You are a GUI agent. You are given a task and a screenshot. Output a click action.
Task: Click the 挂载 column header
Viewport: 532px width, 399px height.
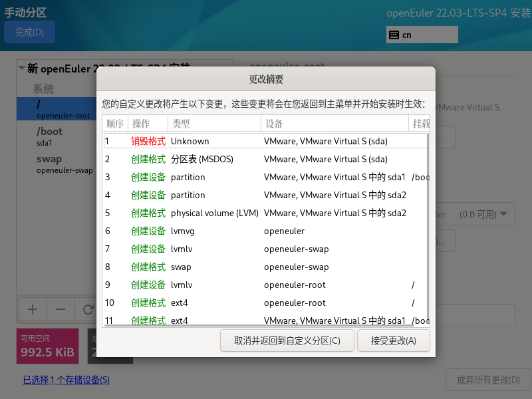pos(420,124)
